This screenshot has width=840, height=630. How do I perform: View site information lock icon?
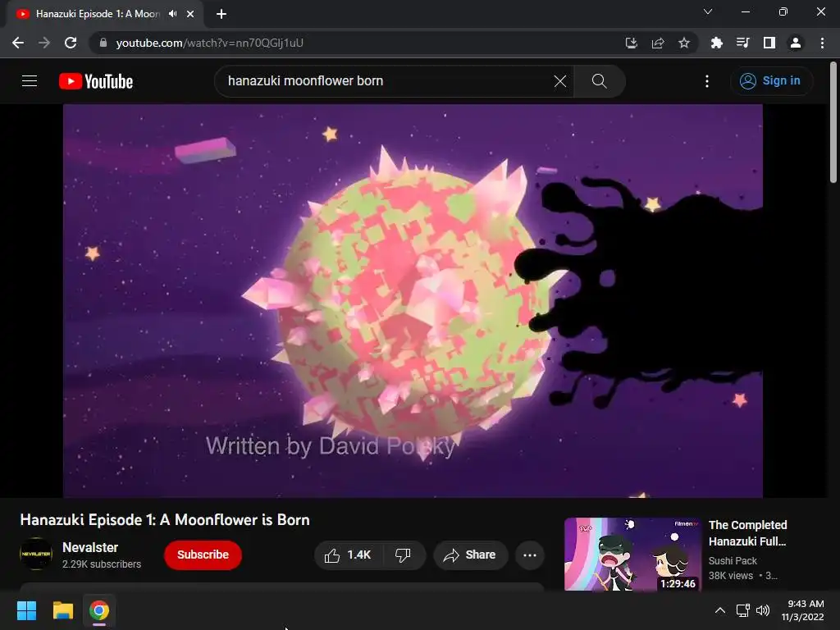103,43
